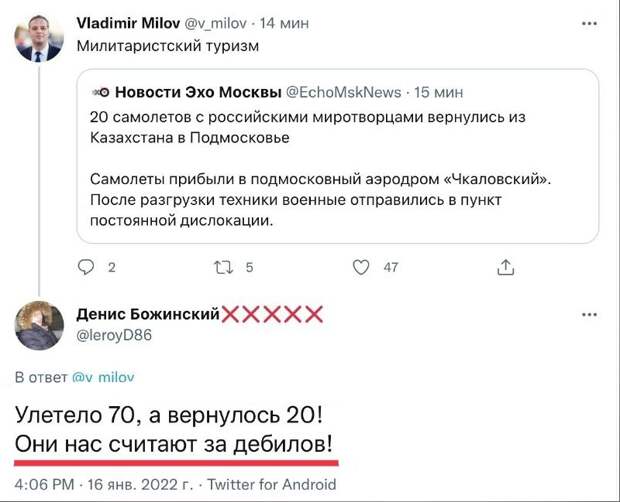
Task: Open @v_milov handle in tweet header
Action: pos(215,24)
